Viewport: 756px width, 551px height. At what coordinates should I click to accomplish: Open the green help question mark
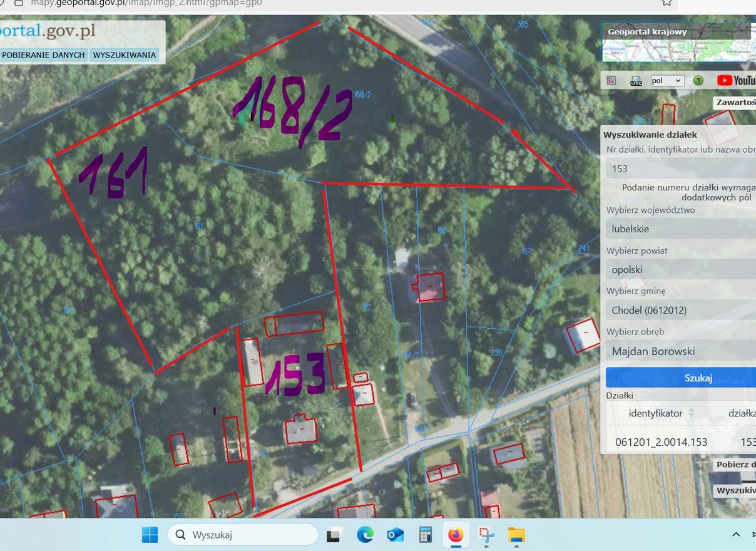pyautogui.click(x=698, y=81)
